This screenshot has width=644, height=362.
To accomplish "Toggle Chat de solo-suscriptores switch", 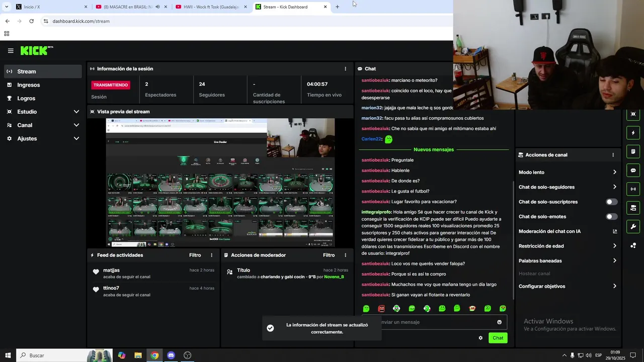I will point(611,202).
